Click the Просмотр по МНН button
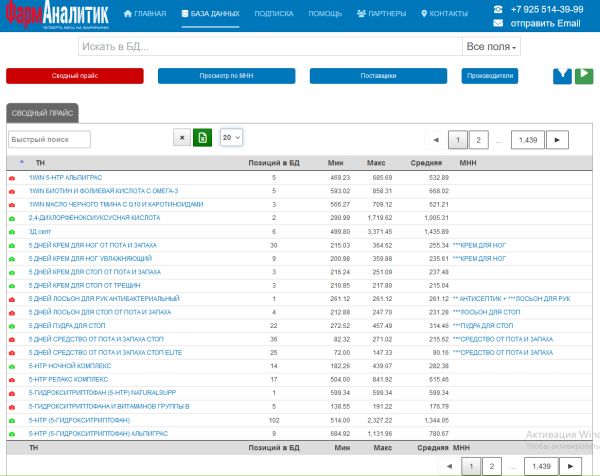This screenshot has height=476, width=600. pyautogui.click(x=227, y=76)
